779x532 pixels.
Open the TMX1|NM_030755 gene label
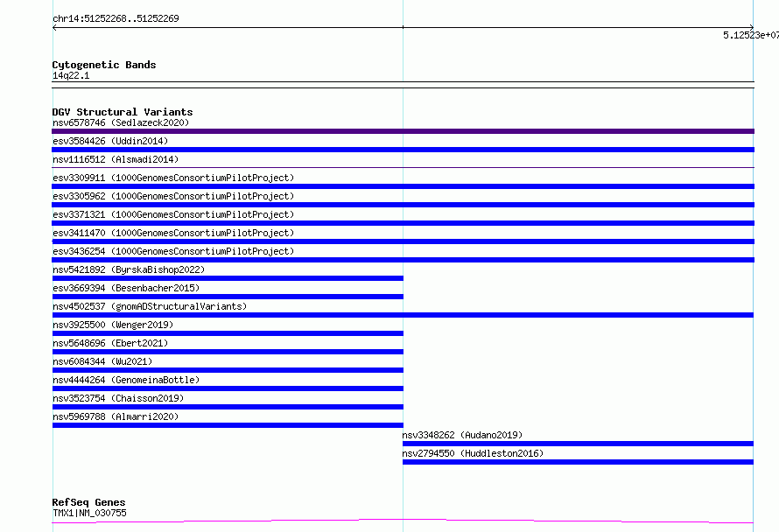pos(89,513)
